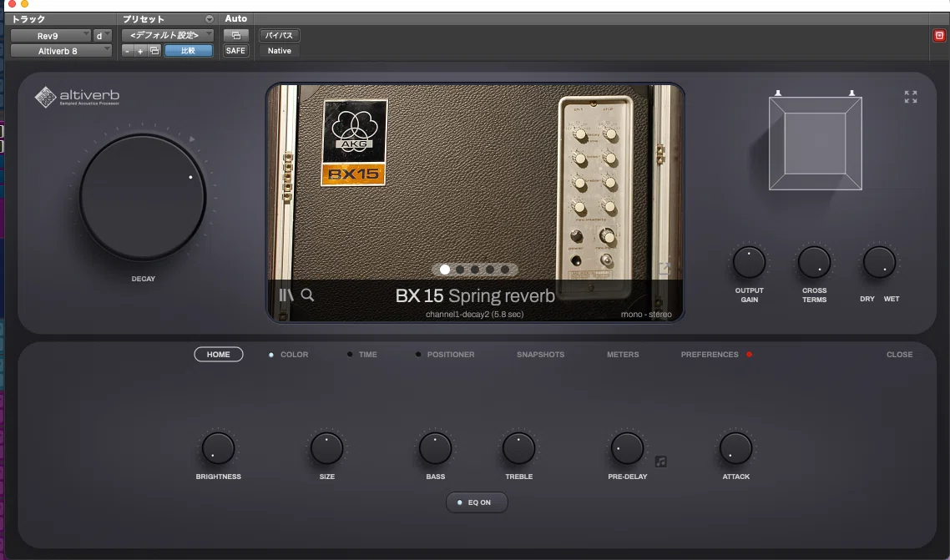Toggle the SAFE automation button
This screenshot has width=950, height=560.
[235, 51]
